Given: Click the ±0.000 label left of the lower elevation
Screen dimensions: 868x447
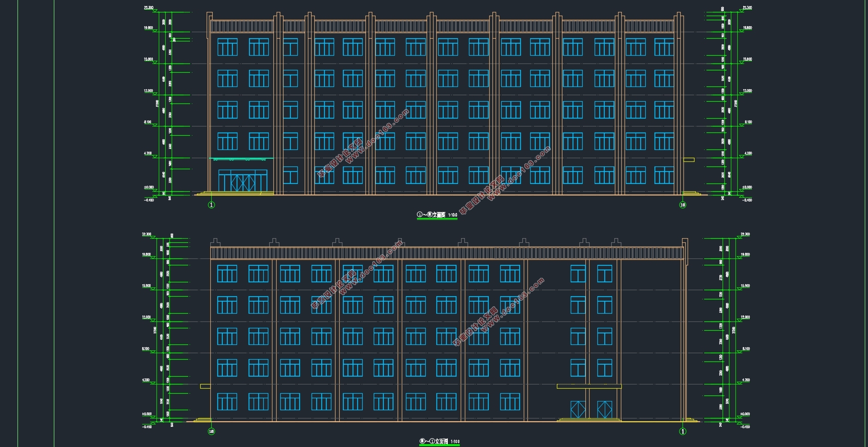Looking at the screenshot, I should coord(147,414).
